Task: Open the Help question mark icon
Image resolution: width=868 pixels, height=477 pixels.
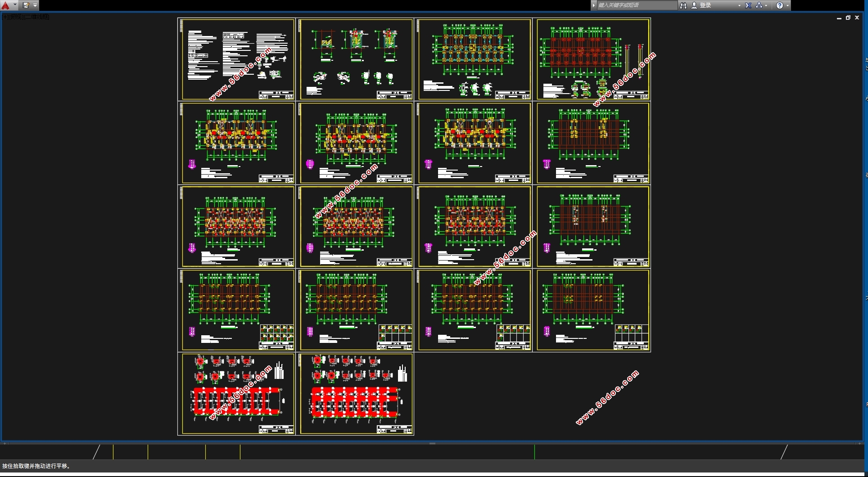Action: click(x=780, y=5)
